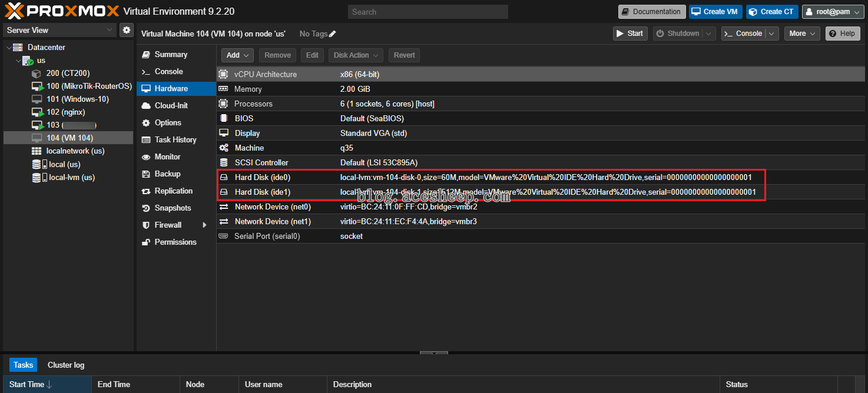Screen dimensions: 868x393
Task: Open the More actions dropdown
Action: (802, 34)
